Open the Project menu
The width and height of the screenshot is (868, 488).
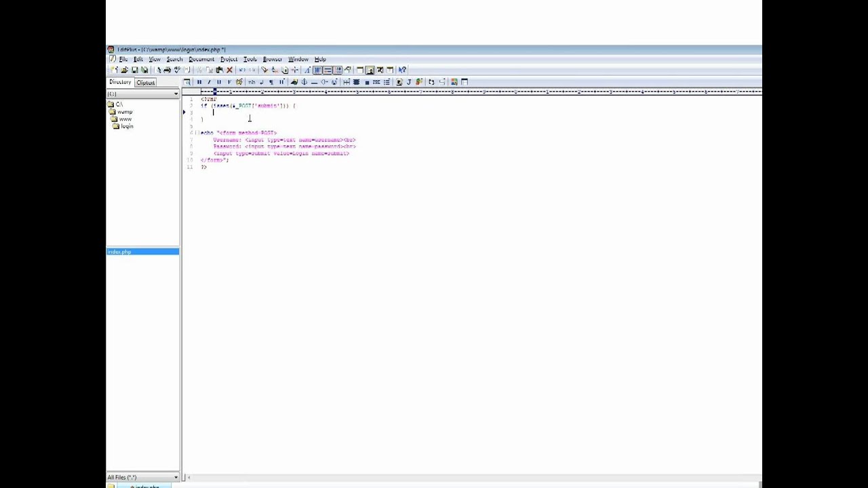pyautogui.click(x=229, y=59)
